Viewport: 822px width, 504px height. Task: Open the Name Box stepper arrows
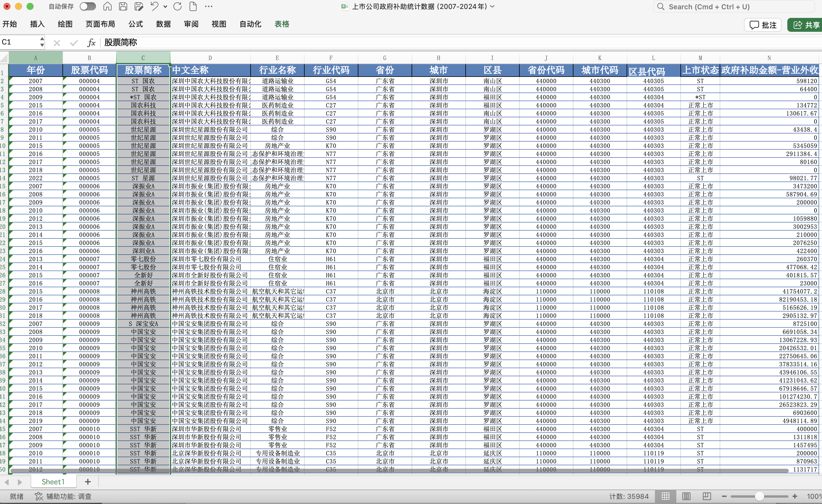point(42,42)
